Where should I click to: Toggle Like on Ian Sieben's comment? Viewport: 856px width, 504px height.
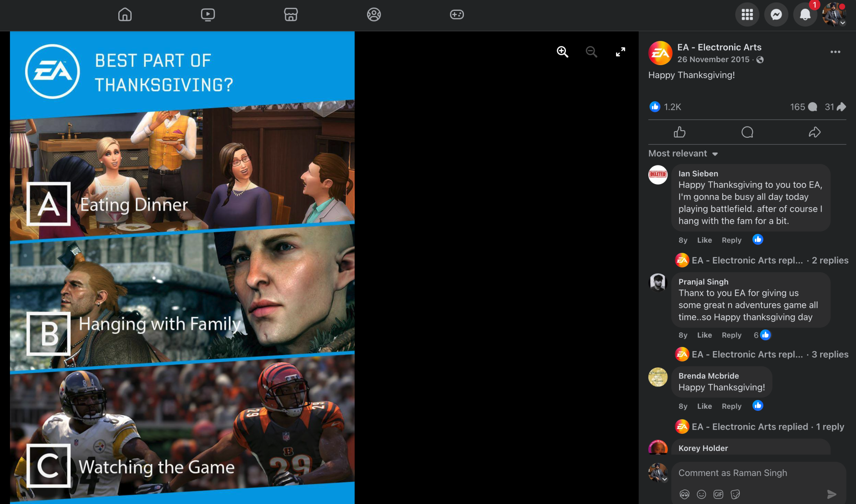coord(704,240)
